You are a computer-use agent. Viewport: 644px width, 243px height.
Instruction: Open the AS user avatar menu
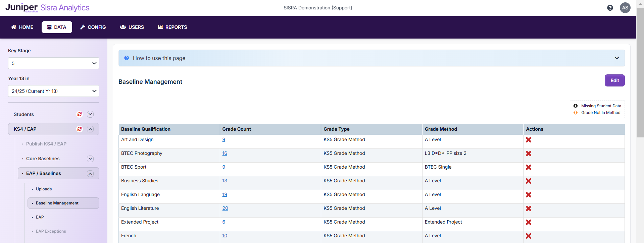point(625,8)
